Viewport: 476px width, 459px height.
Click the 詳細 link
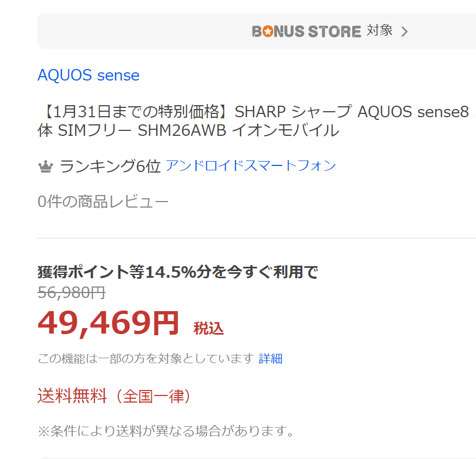coord(271,359)
